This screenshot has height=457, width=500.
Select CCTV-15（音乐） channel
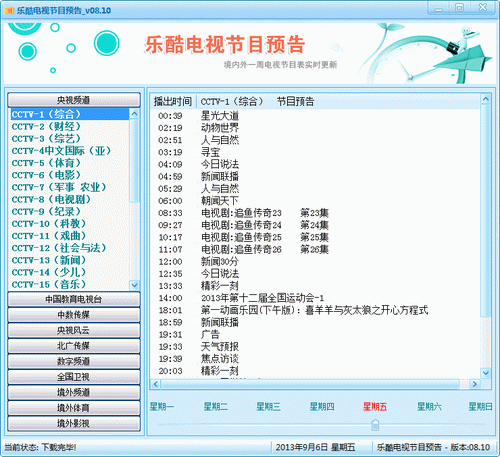coord(69,285)
